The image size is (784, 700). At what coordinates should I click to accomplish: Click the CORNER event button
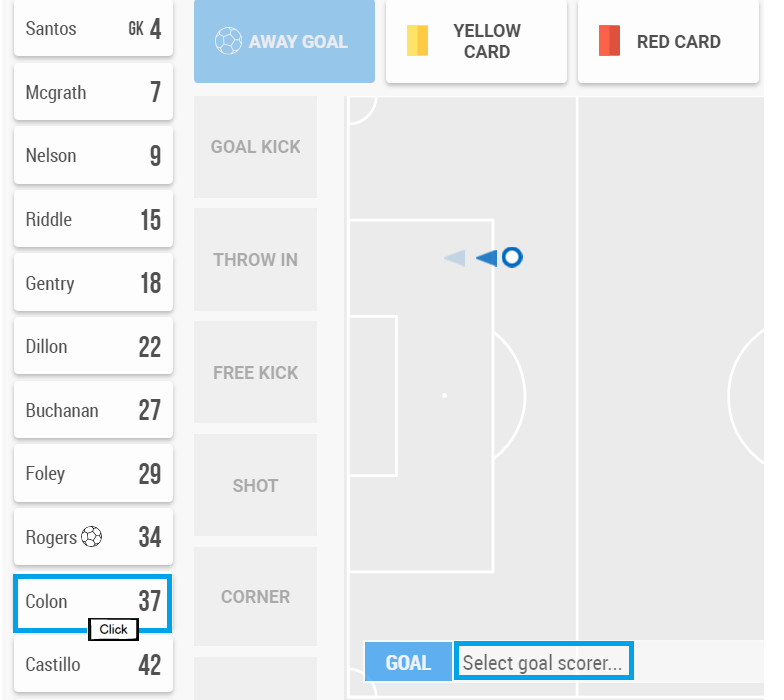pyautogui.click(x=256, y=597)
